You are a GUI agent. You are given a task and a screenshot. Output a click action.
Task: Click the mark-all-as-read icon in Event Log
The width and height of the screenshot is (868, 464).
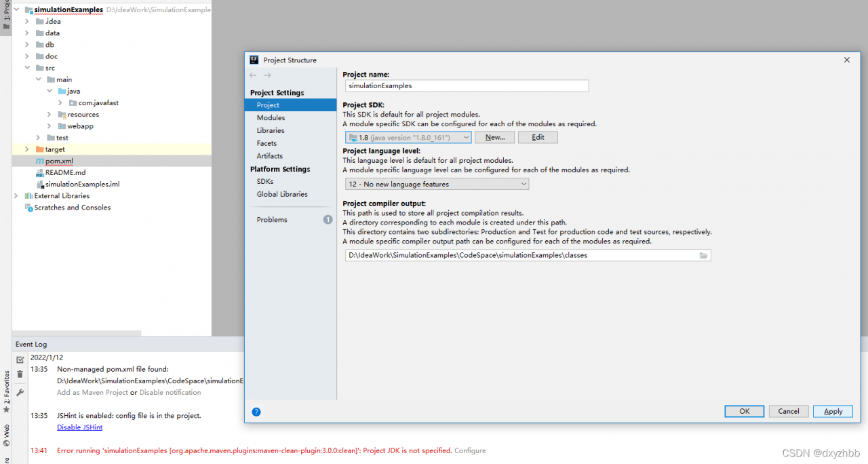click(20, 360)
